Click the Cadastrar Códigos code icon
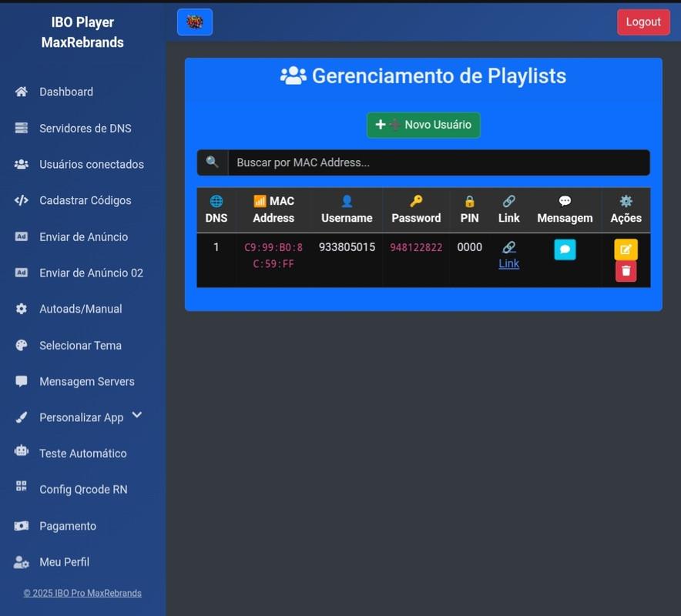The width and height of the screenshot is (681, 616). pyautogui.click(x=22, y=200)
